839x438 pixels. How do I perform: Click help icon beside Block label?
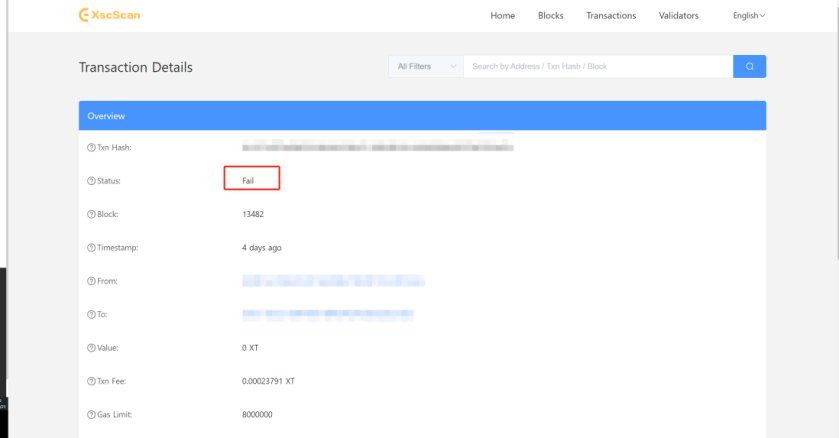(92, 214)
